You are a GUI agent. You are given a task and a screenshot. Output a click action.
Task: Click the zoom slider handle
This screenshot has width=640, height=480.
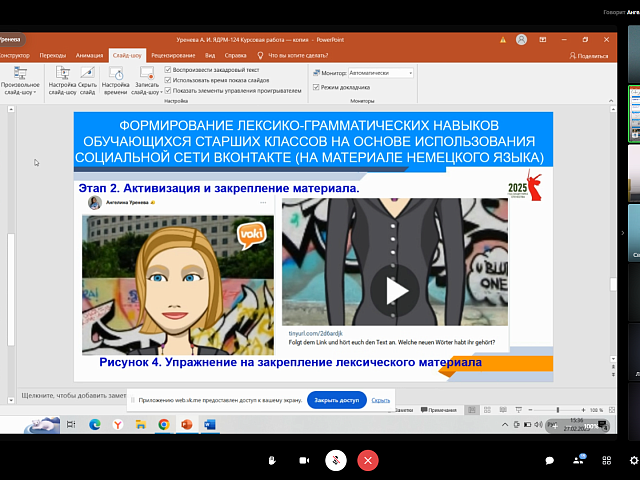[x=558, y=410]
